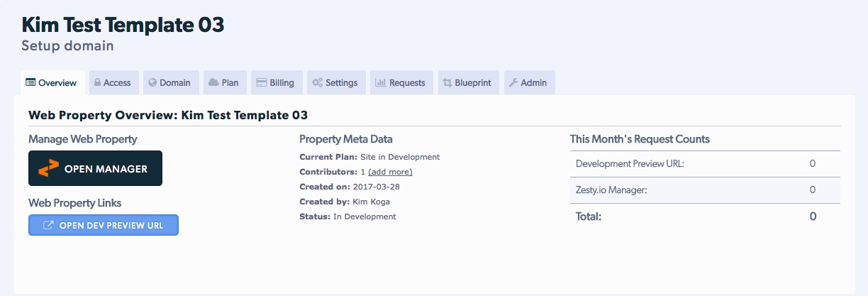Click Current Plan: Site in Development text

point(369,157)
